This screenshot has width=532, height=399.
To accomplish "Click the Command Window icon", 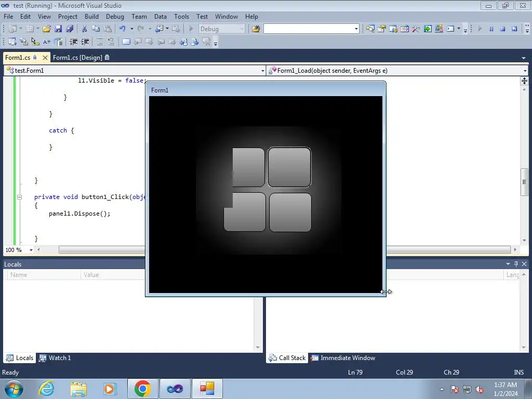I will pos(450,29).
